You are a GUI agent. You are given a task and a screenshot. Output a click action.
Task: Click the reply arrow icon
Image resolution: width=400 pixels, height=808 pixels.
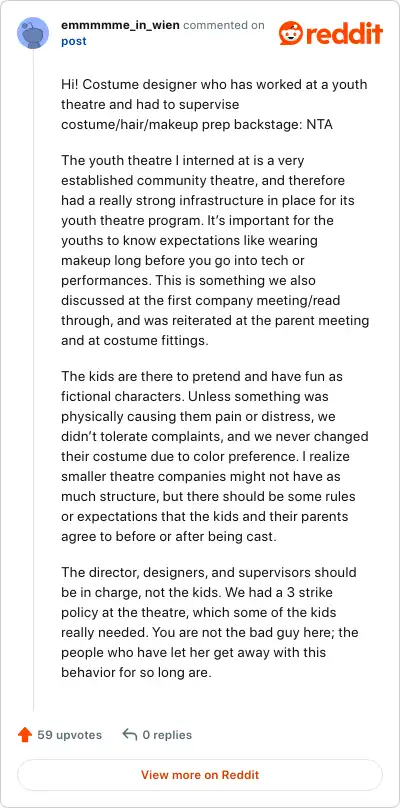click(x=129, y=734)
